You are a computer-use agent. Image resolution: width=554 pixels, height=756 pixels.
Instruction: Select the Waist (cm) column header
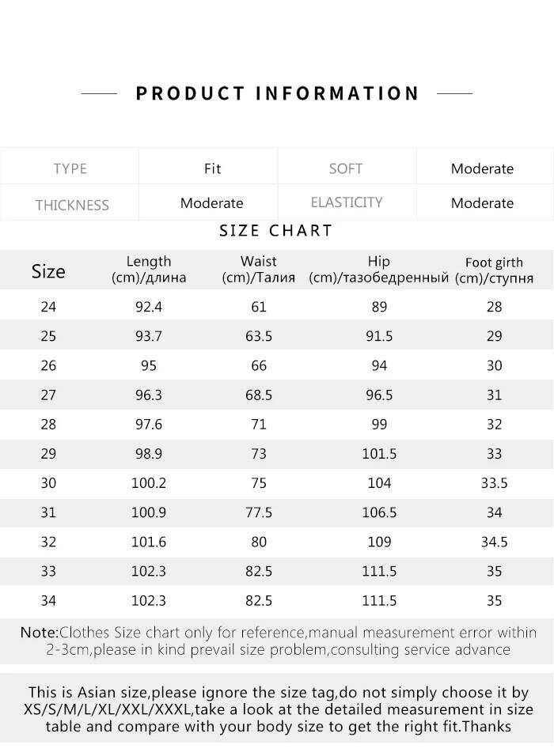pyautogui.click(x=259, y=269)
